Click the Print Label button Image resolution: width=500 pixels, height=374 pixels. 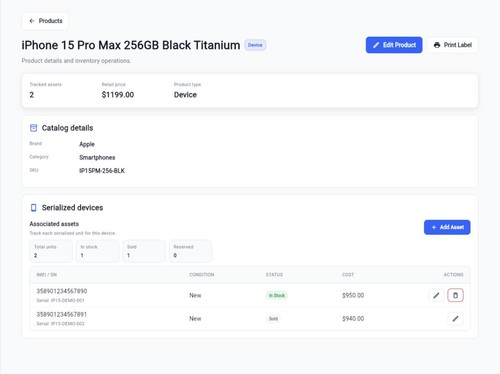(453, 45)
